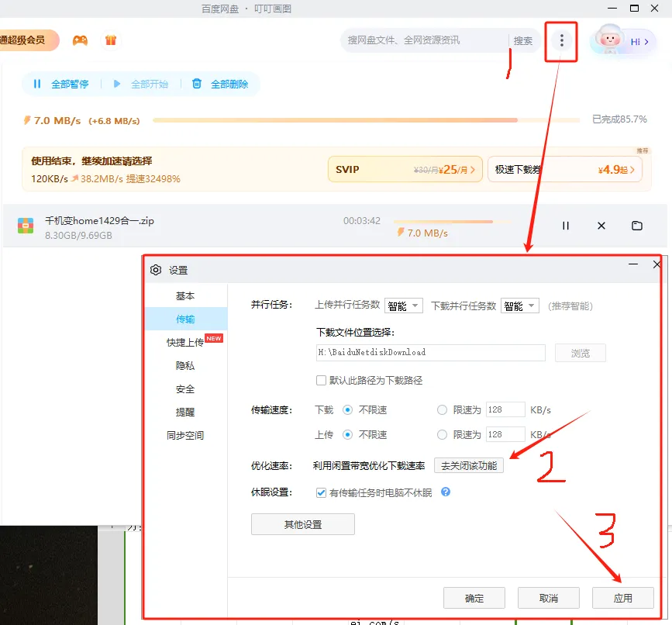Cancel the zip file download task
This screenshot has height=625, width=672.
(601, 226)
